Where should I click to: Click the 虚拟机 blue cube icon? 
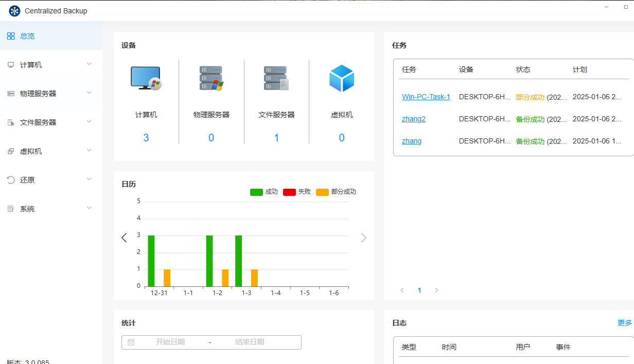(342, 79)
